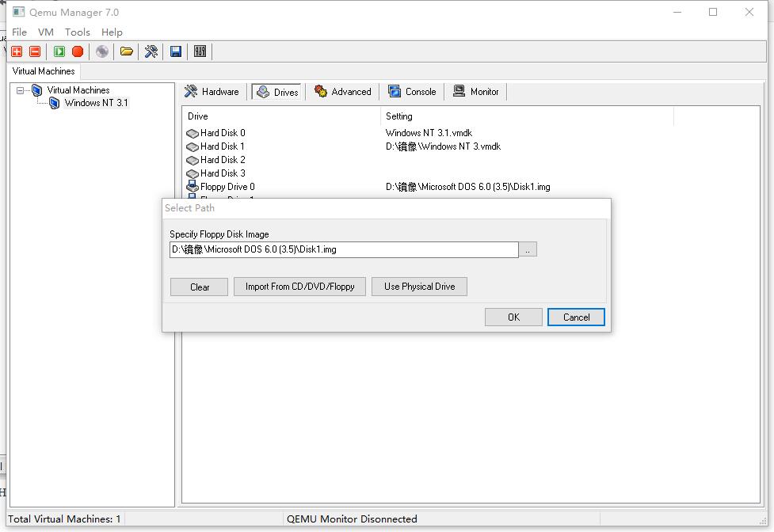Open the File menu
Screen dimensions: 774x532
click(x=19, y=32)
